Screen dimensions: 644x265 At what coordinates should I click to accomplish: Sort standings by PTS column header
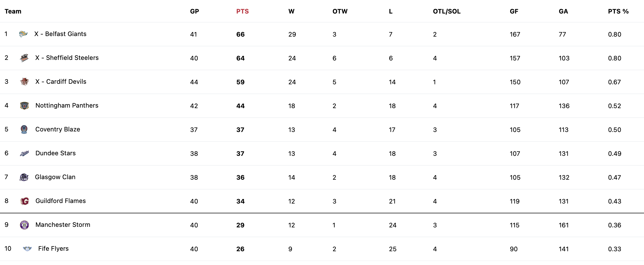coord(243,11)
